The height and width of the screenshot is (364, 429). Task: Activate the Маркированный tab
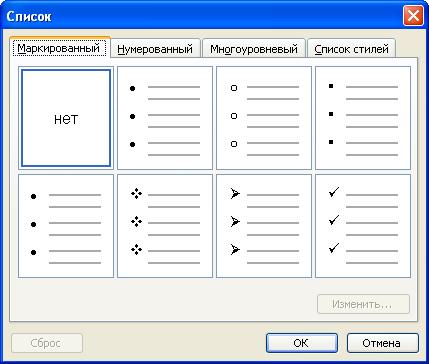pos(59,48)
